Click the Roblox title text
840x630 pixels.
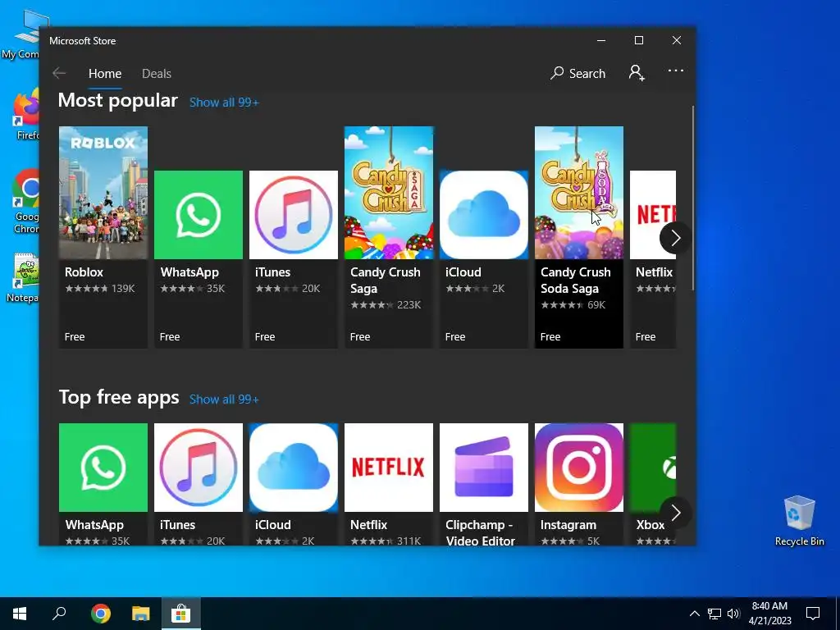(84, 272)
